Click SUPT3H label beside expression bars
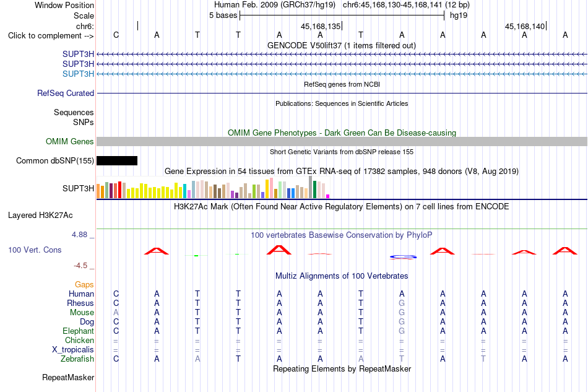Viewport: 588px width, 392px height. coord(78,188)
